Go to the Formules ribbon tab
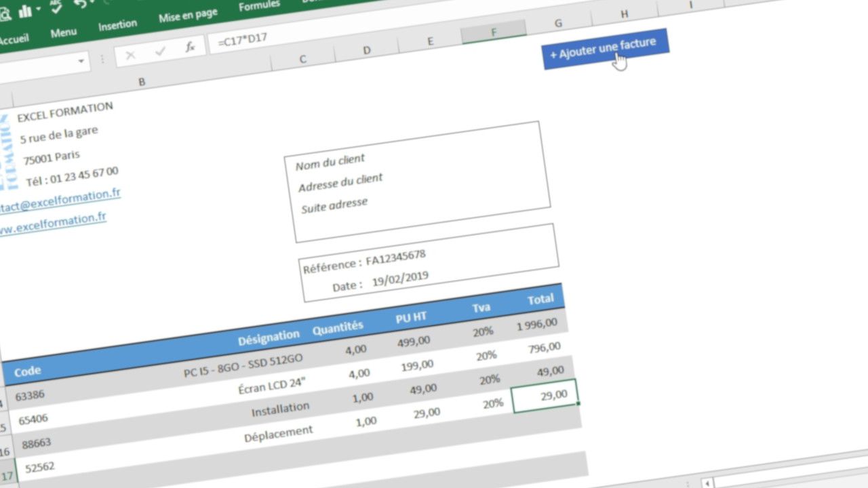868x488 pixels. pos(259,5)
